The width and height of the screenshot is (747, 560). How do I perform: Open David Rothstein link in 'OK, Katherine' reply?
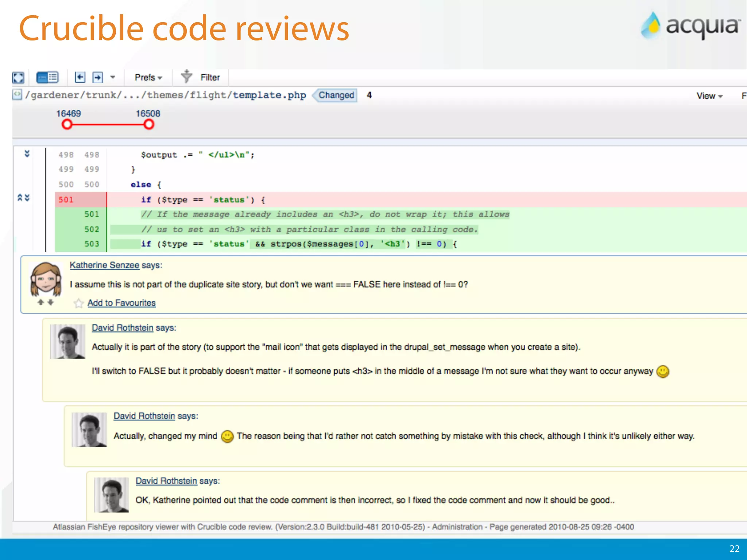coord(166,481)
